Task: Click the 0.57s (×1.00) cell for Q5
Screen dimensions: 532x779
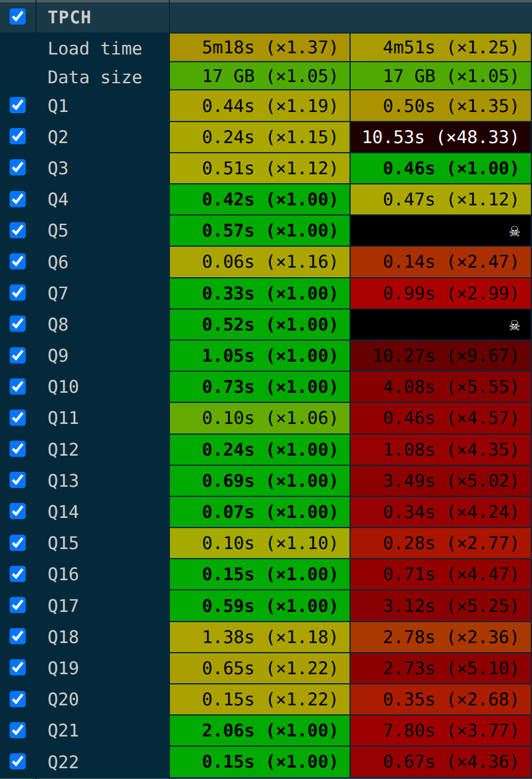Action: pyautogui.click(x=260, y=231)
